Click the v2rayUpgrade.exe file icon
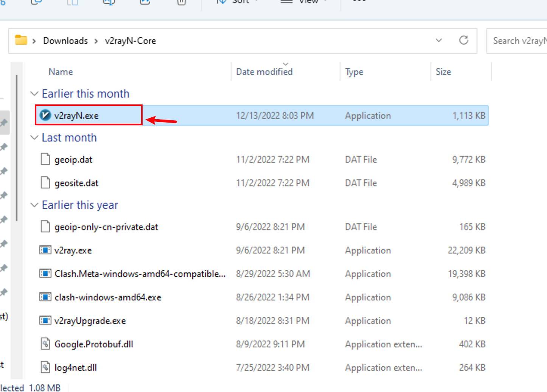This screenshot has width=547, height=392. pyautogui.click(x=45, y=320)
